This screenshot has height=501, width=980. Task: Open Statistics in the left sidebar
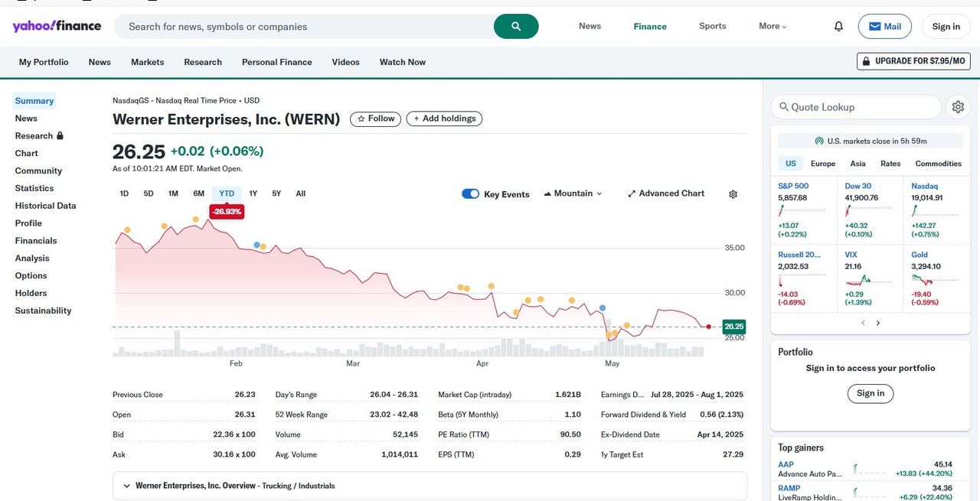34,188
